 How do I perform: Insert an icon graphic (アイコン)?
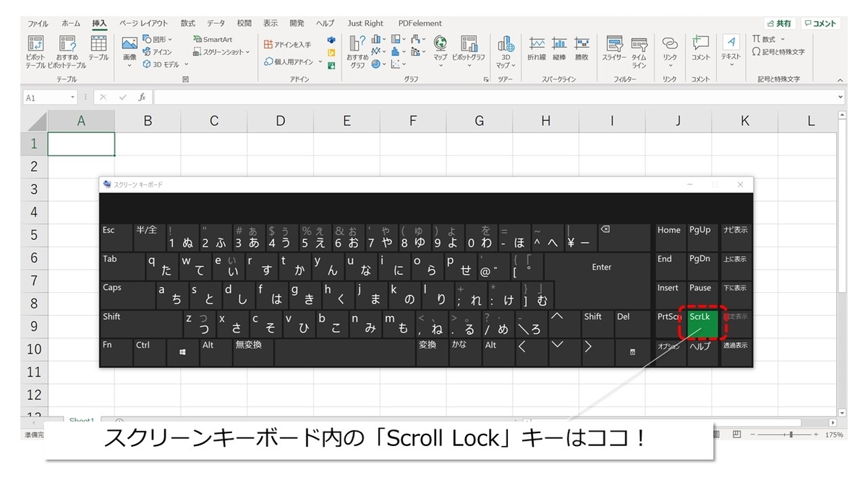[158, 52]
